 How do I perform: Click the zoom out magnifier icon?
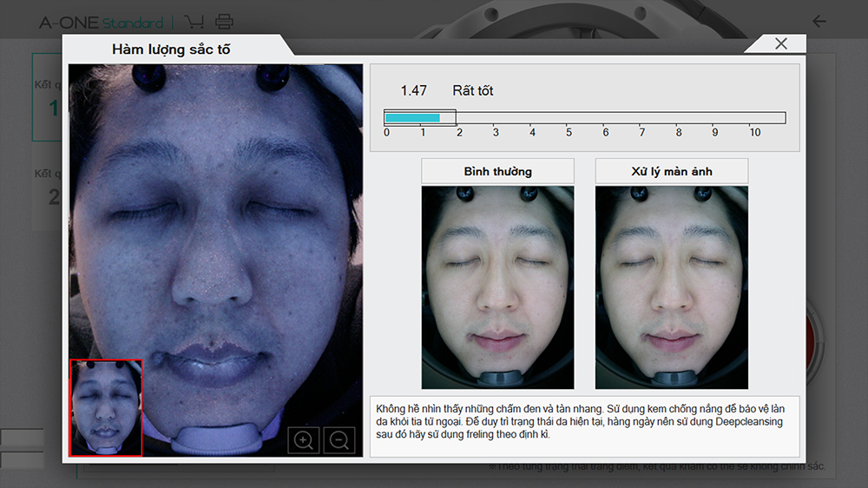[339, 439]
